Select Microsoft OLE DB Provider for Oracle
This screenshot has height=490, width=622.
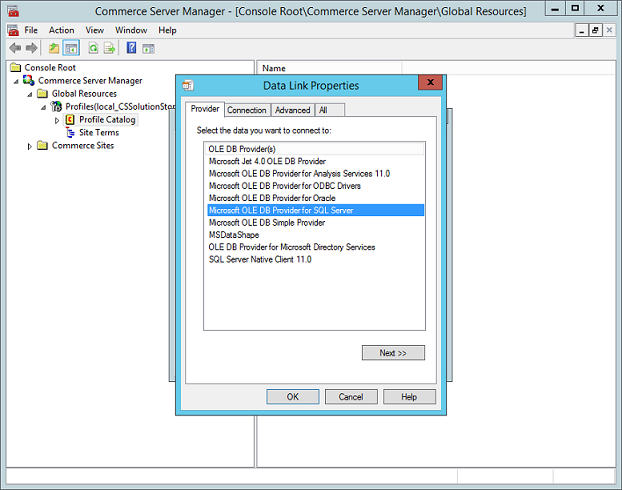315,198
